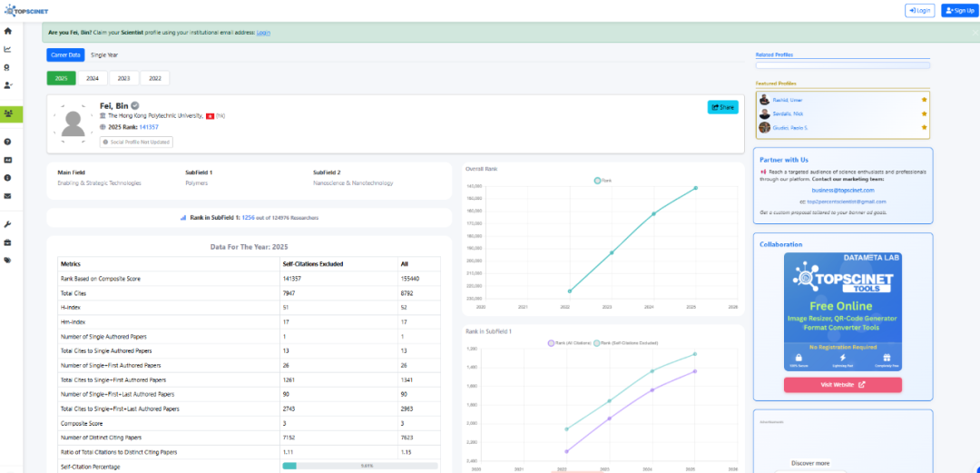980x473 pixels.
Task: Click the TOPSCINET logo
Action: [x=26, y=11]
